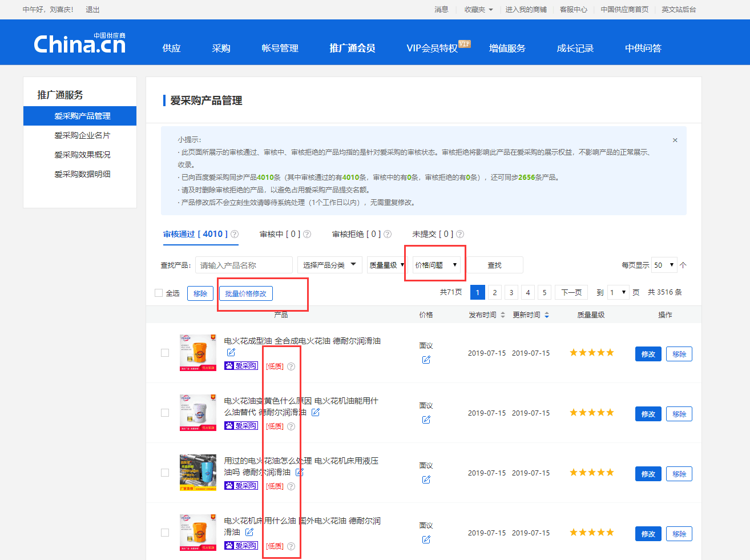This screenshot has width=750, height=560.
Task: Tick the checkbox for third product row
Action: (x=165, y=473)
